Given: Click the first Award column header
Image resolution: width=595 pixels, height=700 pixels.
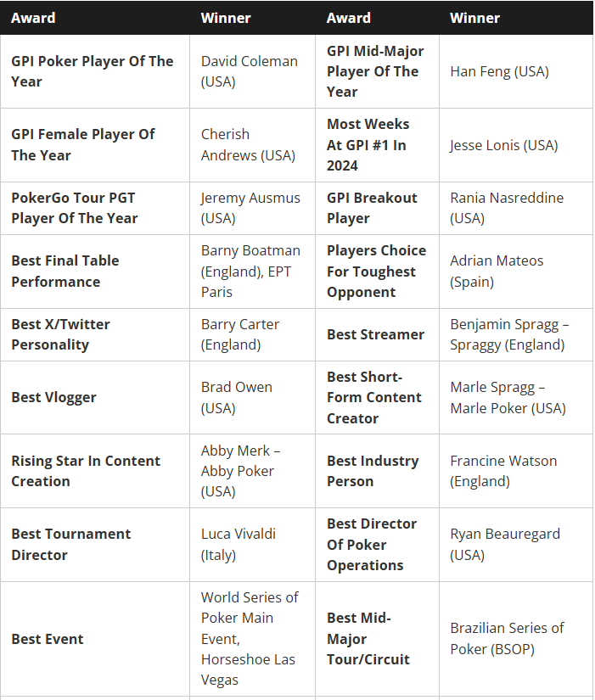Looking at the screenshot, I should pyautogui.click(x=33, y=18).
